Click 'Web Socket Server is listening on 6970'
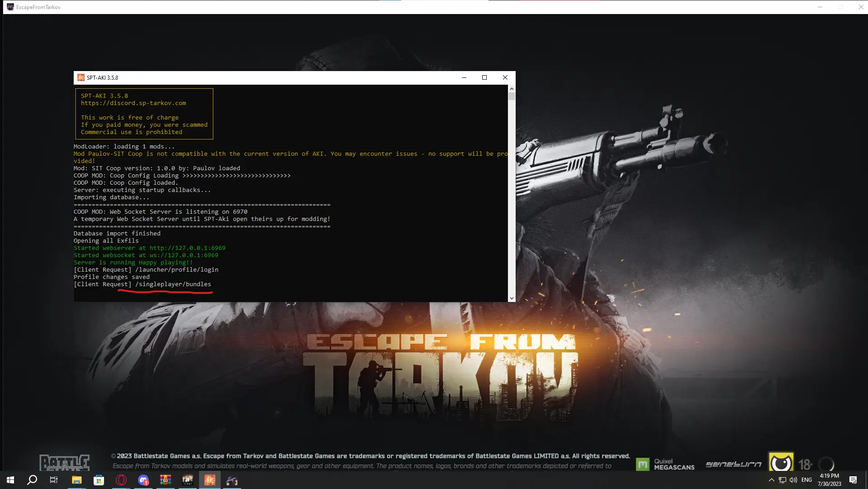 click(178, 212)
